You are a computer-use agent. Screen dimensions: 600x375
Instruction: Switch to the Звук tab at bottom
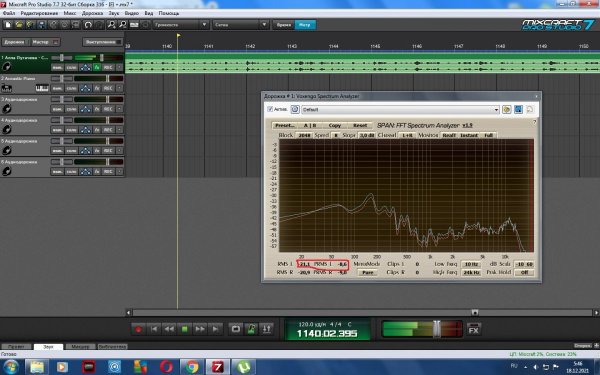48,347
